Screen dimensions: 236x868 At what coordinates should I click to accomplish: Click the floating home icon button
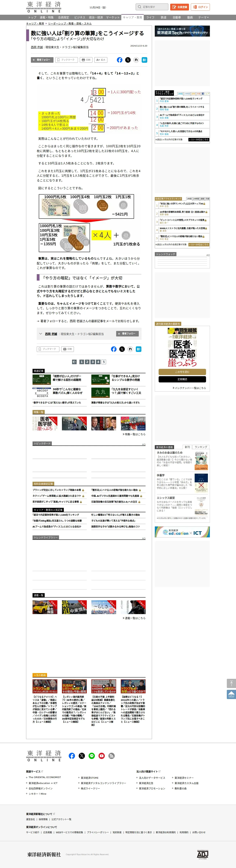[x=231, y=694]
